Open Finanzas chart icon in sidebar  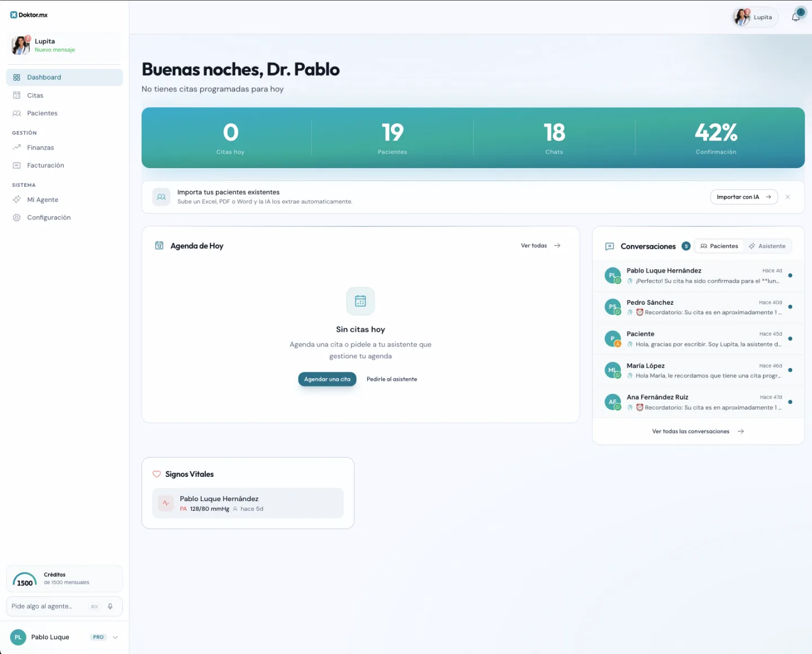tap(16, 147)
